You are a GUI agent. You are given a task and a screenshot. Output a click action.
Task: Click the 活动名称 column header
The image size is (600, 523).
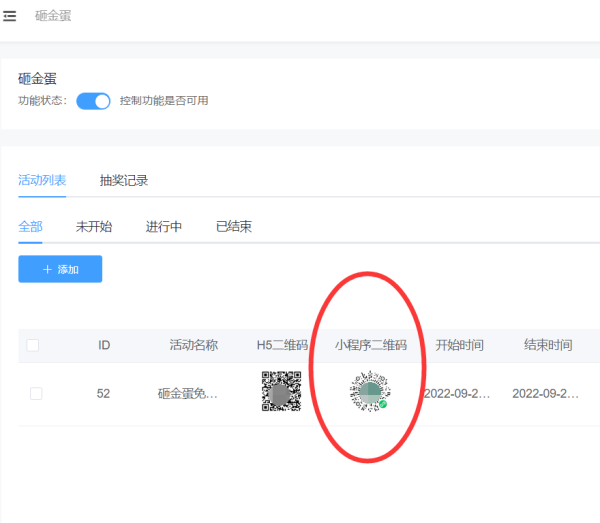[x=194, y=345]
